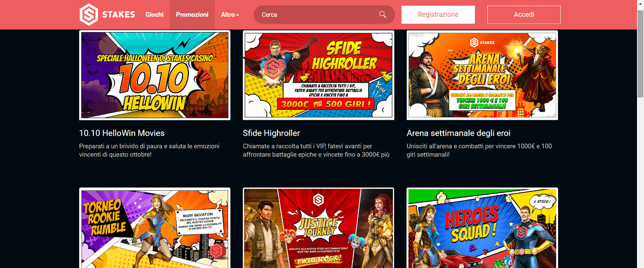
Task: Click the description starting 'Unisciti all'arena e combatti'
Action: pos(479,150)
